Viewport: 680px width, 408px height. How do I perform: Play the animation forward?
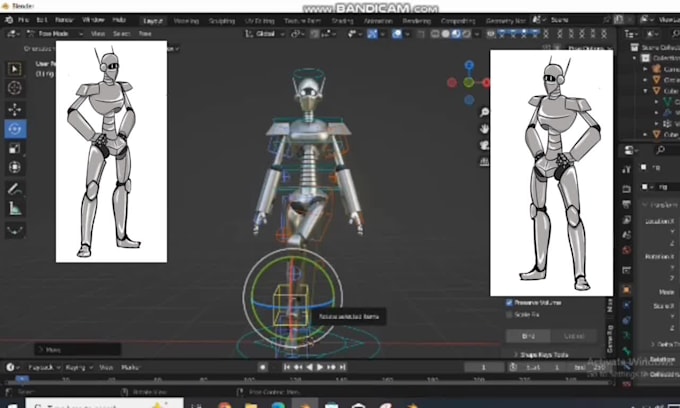(320, 367)
